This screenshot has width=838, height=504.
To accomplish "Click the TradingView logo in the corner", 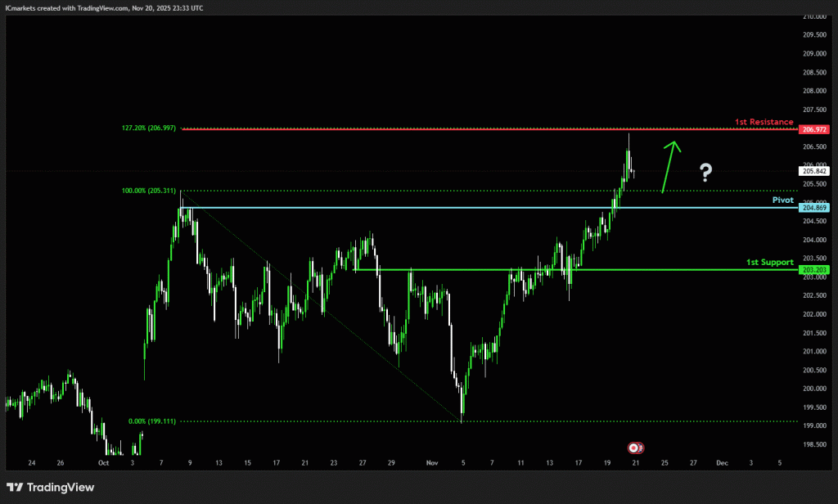I will pyautogui.click(x=51, y=488).
